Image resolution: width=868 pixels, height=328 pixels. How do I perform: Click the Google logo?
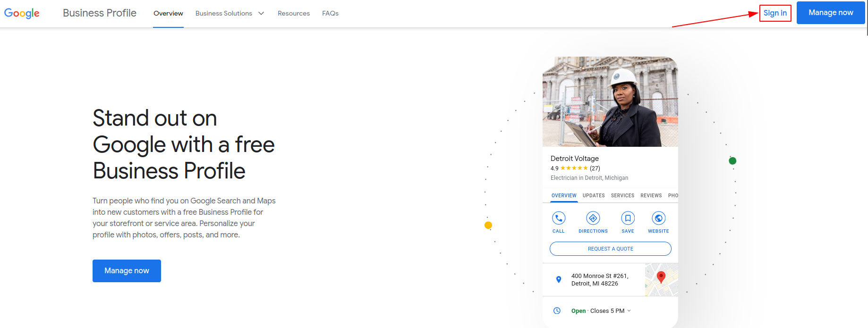click(x=22, y=13)
